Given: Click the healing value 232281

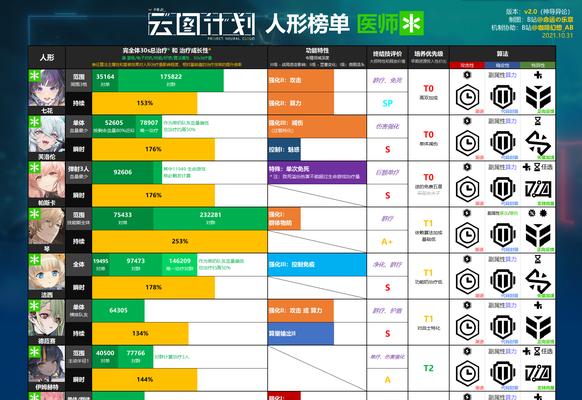Looking at the screenshot, I should [x=210, y=214].
